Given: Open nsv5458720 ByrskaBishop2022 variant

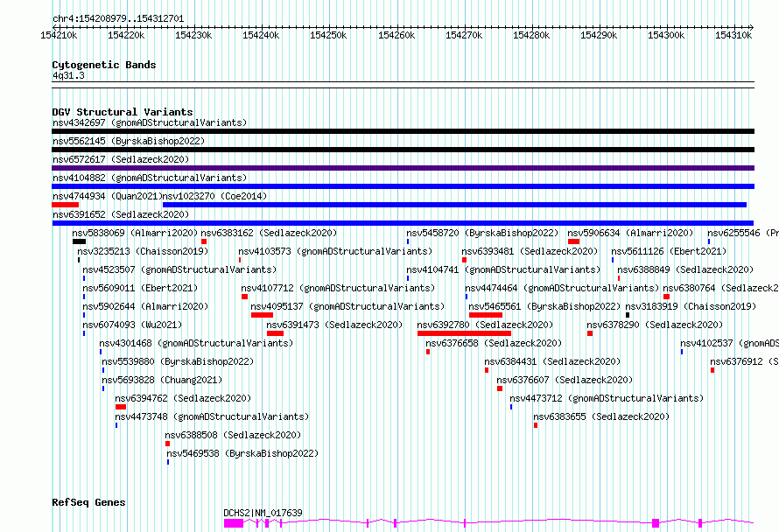Looking at the screenshot, I should click(x=482, y=233).
